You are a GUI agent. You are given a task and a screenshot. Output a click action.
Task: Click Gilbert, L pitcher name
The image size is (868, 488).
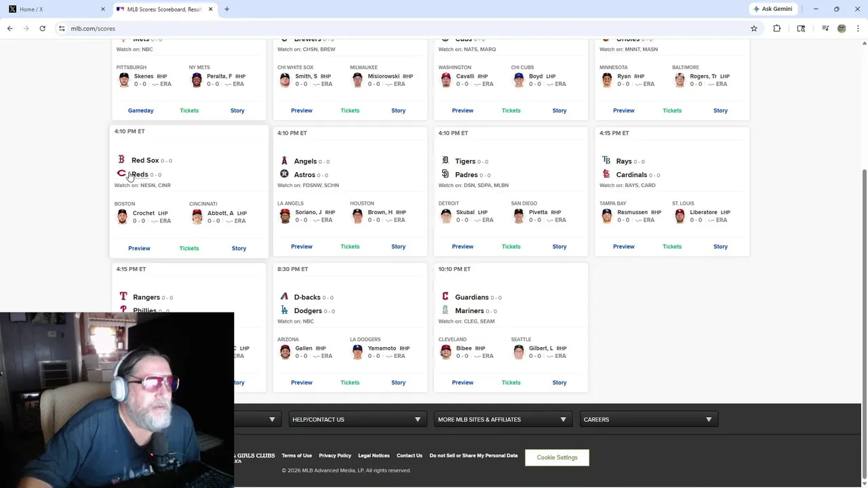[541, 348]
